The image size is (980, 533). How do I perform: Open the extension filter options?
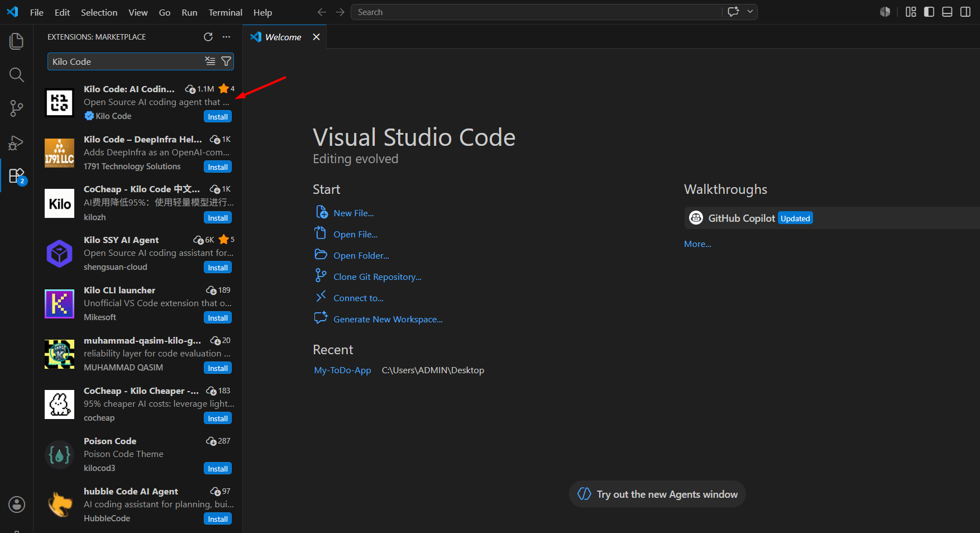point(226,61)
